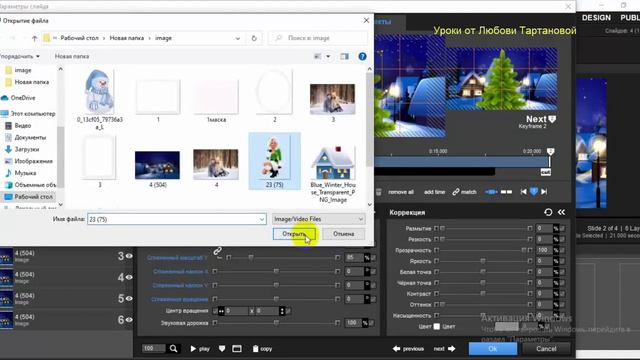Open the Image/Video Files type dropdown
Image resolution: width=640 pixels, height=360 pixels.
coord(318,219)
